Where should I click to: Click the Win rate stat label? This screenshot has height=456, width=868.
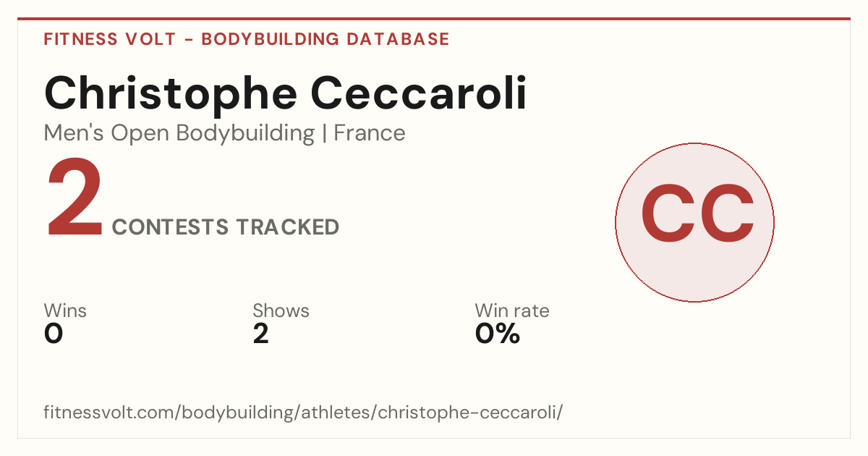click(512, 311)
